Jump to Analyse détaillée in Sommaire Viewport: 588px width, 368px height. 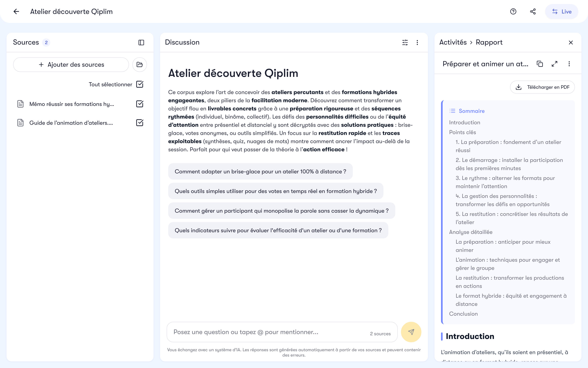(x=471, y=232)
